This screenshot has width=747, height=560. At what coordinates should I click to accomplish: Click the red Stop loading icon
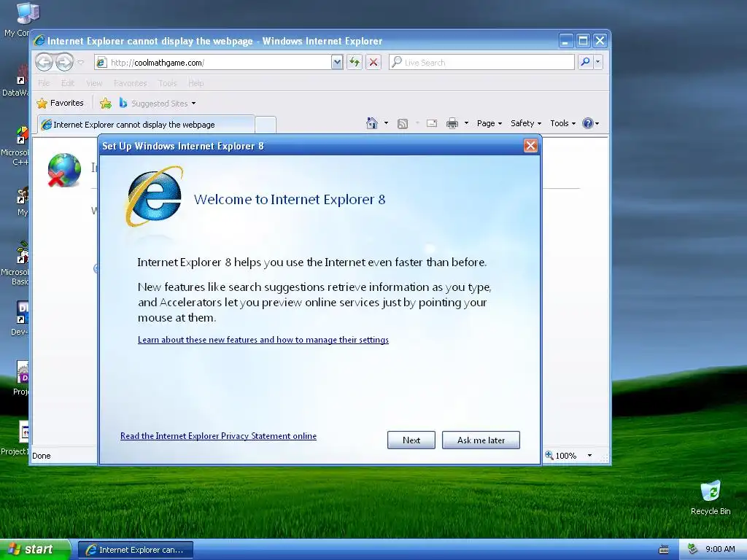373,63
